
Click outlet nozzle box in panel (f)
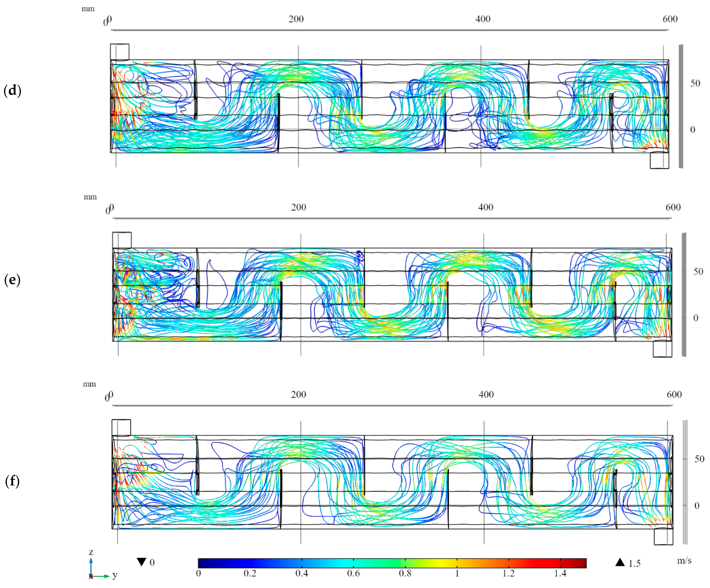(663, 537)
